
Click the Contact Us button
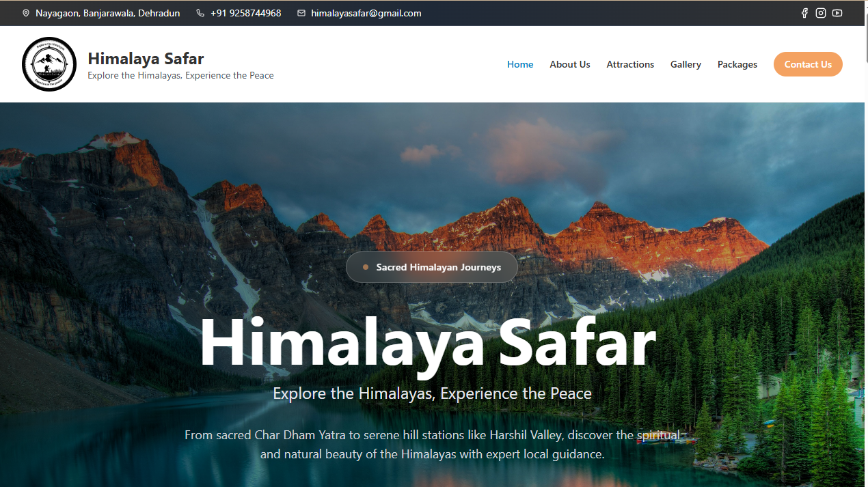click(808, 64)
